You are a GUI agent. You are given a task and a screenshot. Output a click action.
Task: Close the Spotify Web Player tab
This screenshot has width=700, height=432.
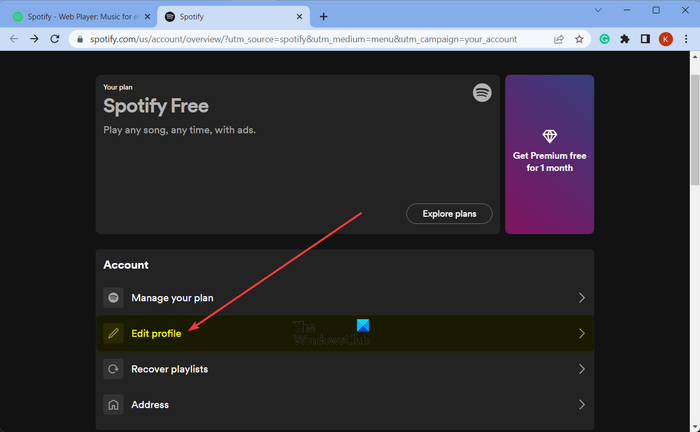[147, 17]
